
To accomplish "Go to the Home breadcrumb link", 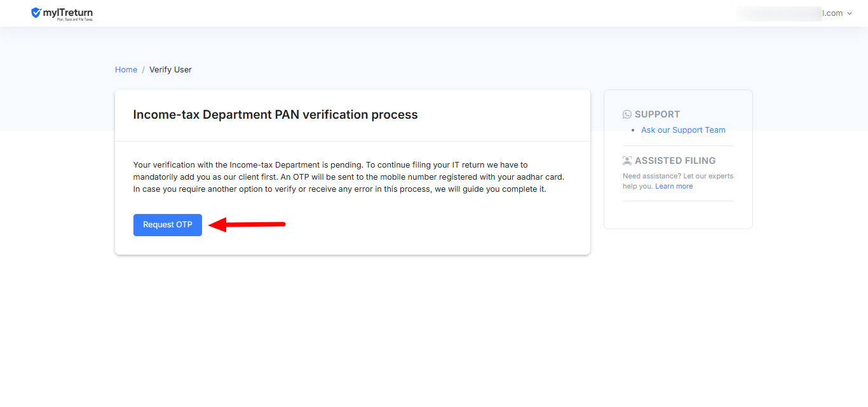I will pyautogui.click(x=126, y=70).
